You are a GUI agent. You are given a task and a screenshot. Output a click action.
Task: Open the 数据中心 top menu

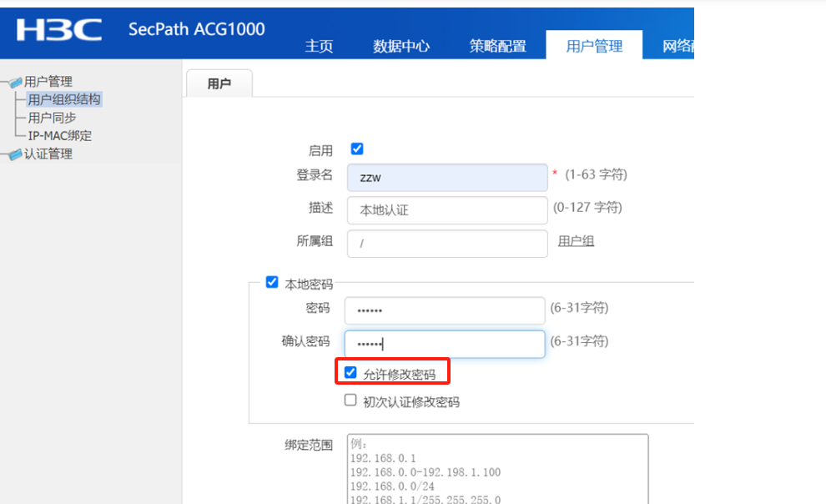pos(401,47)
